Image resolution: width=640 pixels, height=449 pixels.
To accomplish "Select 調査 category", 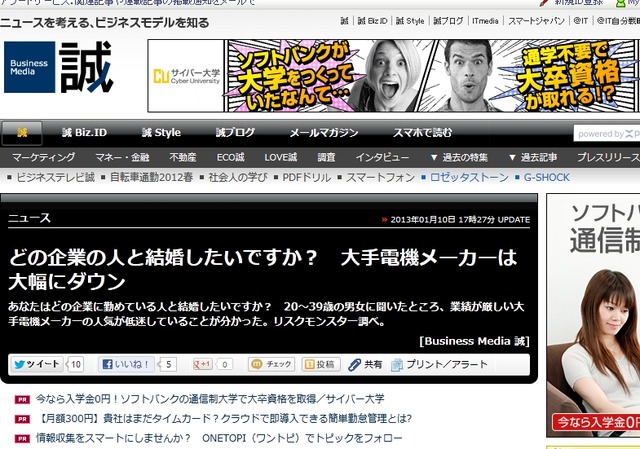I will pyautogui.click(x=327, y=158).
